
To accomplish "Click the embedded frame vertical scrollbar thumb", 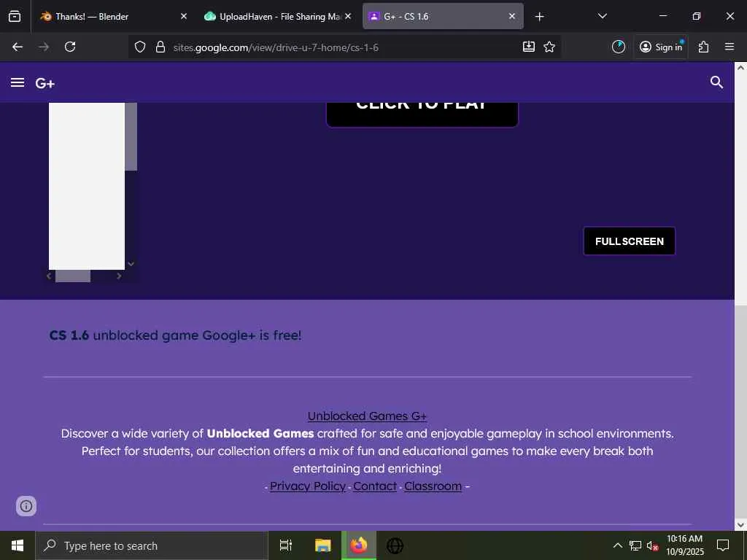I will [131, 136].
